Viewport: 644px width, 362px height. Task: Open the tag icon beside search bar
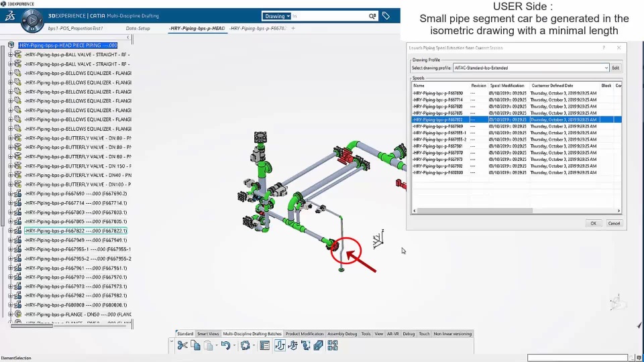(386, 16)
